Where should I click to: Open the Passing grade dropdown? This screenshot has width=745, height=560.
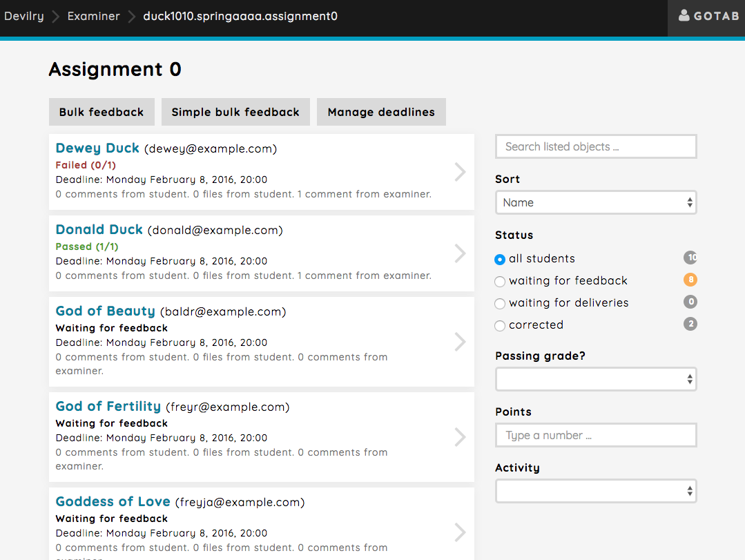[596, 379]
